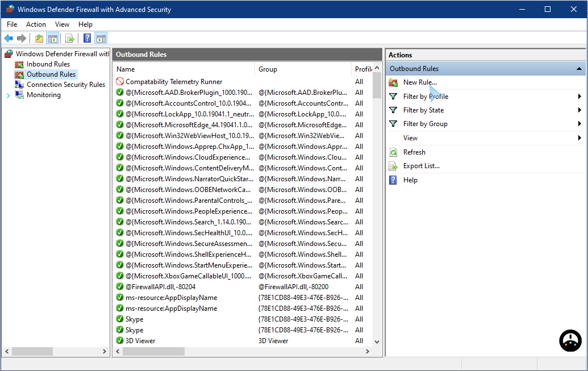Click the Monitoring tree icon
Viewport: 588px width, 371px height.
[19, 95]
